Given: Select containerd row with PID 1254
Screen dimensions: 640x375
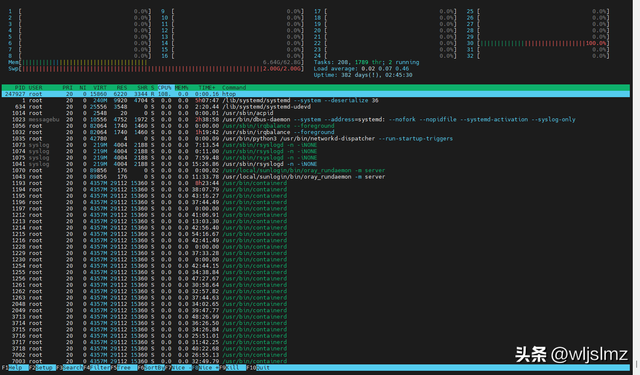Looking at the screenshot, I should (x=316, y=266).
